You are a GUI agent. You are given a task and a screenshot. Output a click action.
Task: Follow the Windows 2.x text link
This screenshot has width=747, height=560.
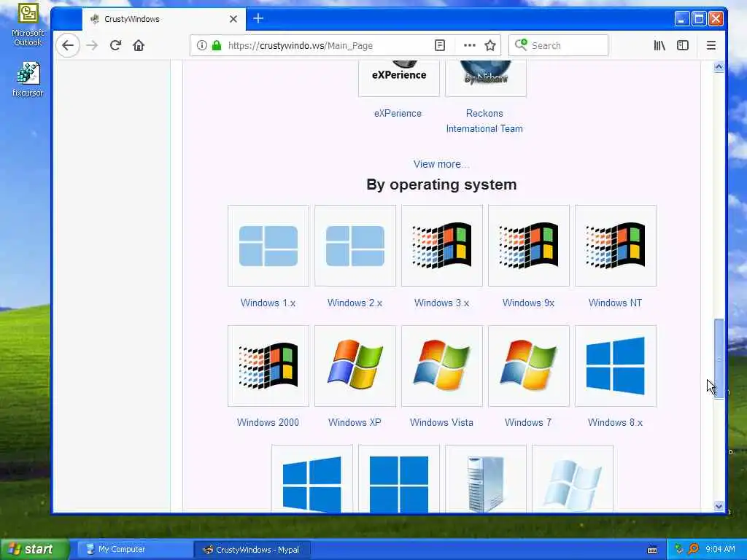(x=355, y=303)
